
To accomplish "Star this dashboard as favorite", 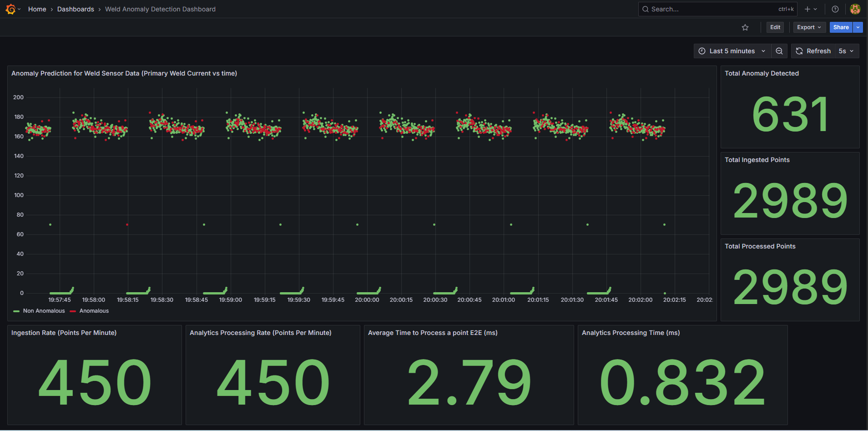I will tap(745, 27).
